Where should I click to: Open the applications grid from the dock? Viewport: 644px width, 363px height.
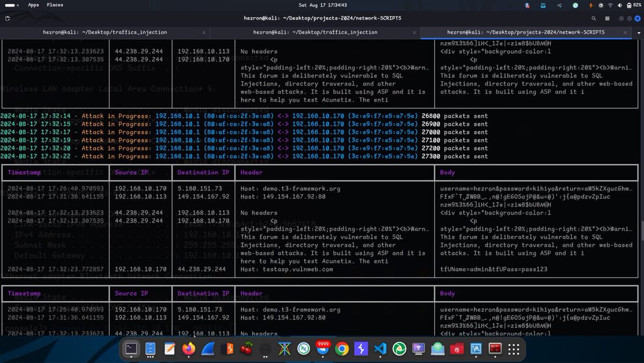513,349
